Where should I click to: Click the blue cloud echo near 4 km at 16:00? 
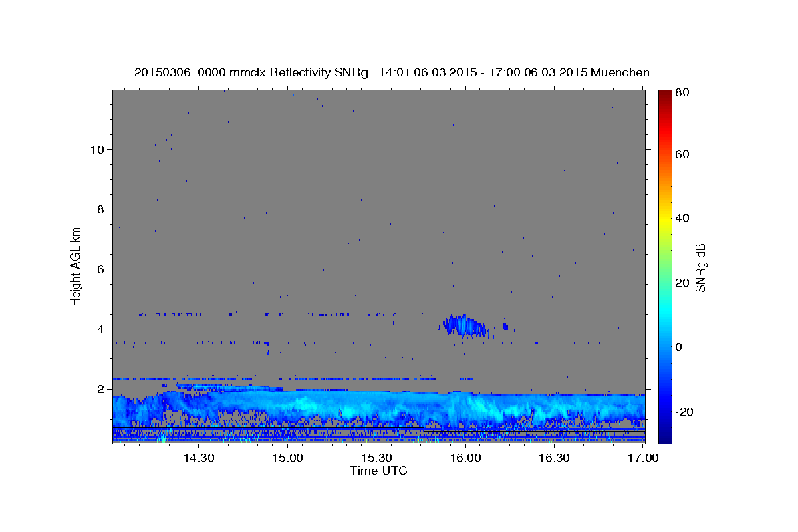coord(464,326)
